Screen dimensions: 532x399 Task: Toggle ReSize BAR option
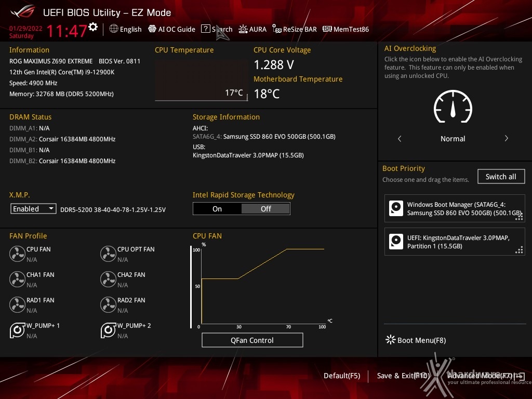click(x=295, y=29)
